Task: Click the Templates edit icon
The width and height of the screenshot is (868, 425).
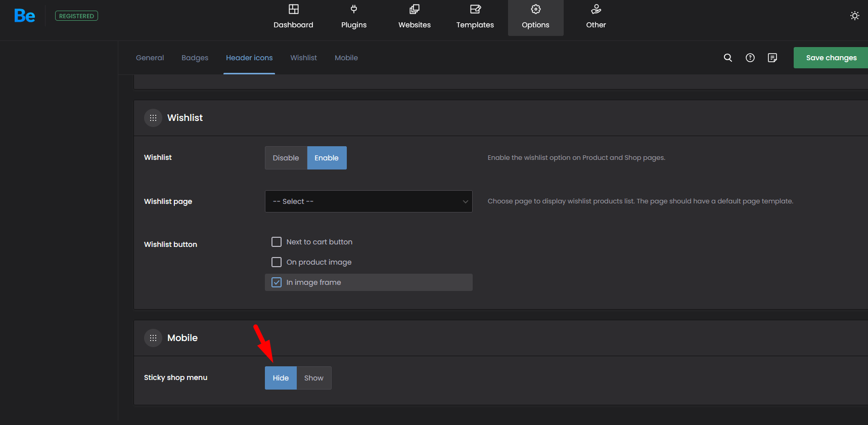Action: pyautogui.click(x=475, y=9)
